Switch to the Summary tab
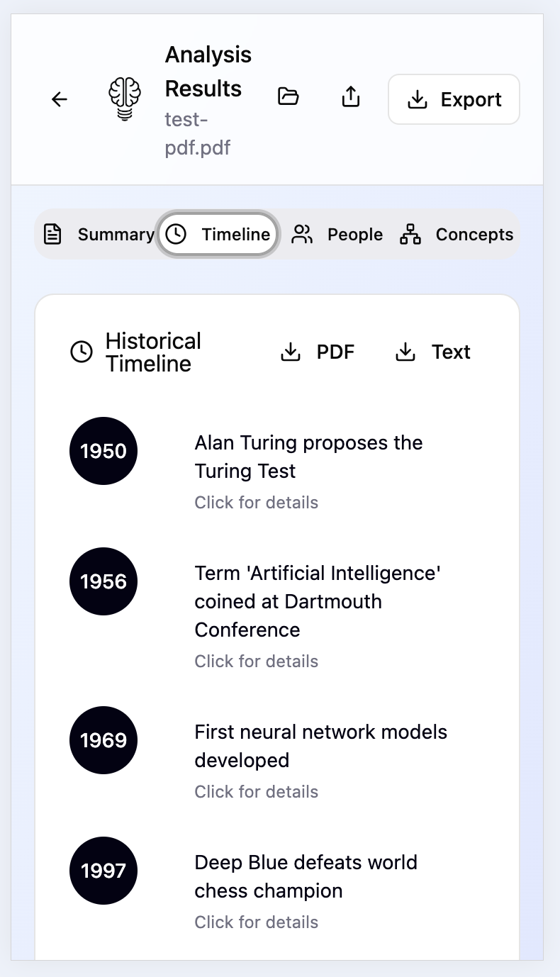The image size is (560, 977). [99, 234]
